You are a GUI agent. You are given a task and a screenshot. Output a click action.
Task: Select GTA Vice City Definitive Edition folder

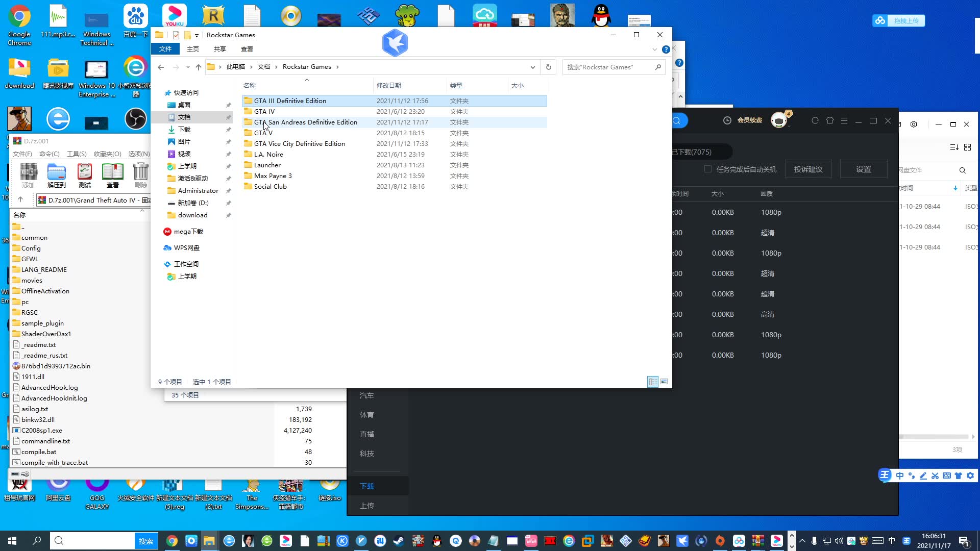(394, 144)
